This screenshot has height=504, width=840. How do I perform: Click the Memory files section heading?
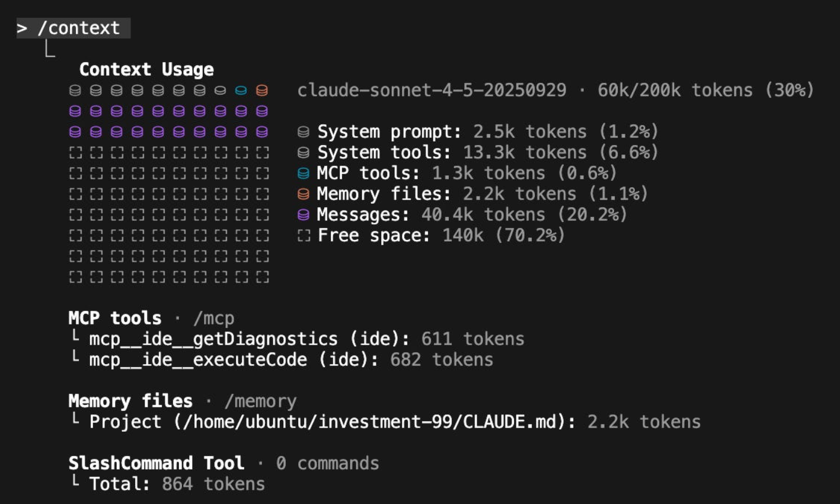pyautogui.click(x=130, y=401)
